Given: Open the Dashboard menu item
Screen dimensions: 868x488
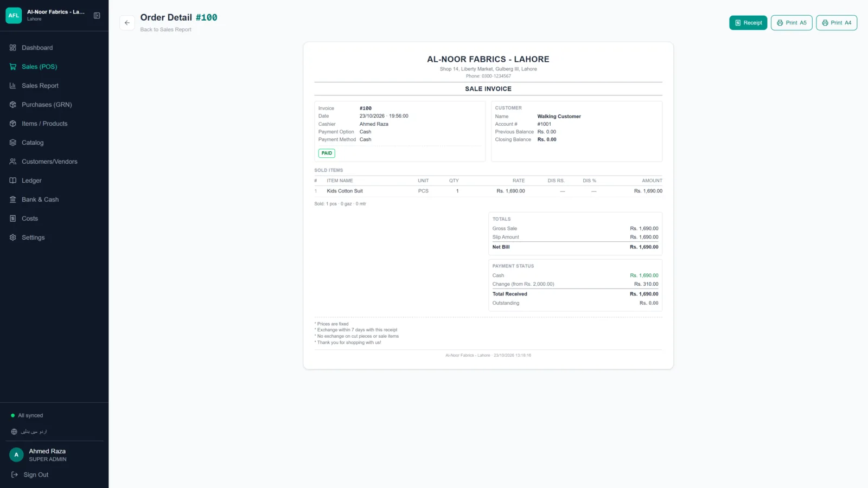Looking at the screenshot, I should [54, 48].
